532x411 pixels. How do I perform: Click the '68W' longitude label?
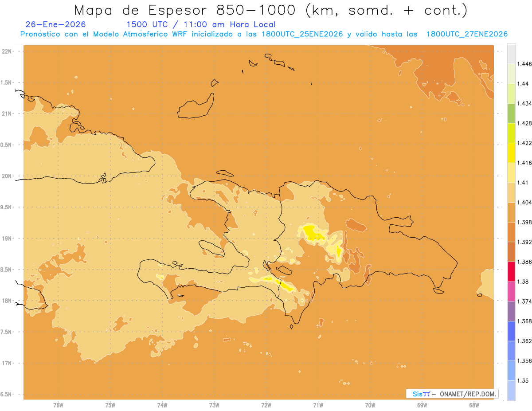pyautogui.click(x=474, y=405)
